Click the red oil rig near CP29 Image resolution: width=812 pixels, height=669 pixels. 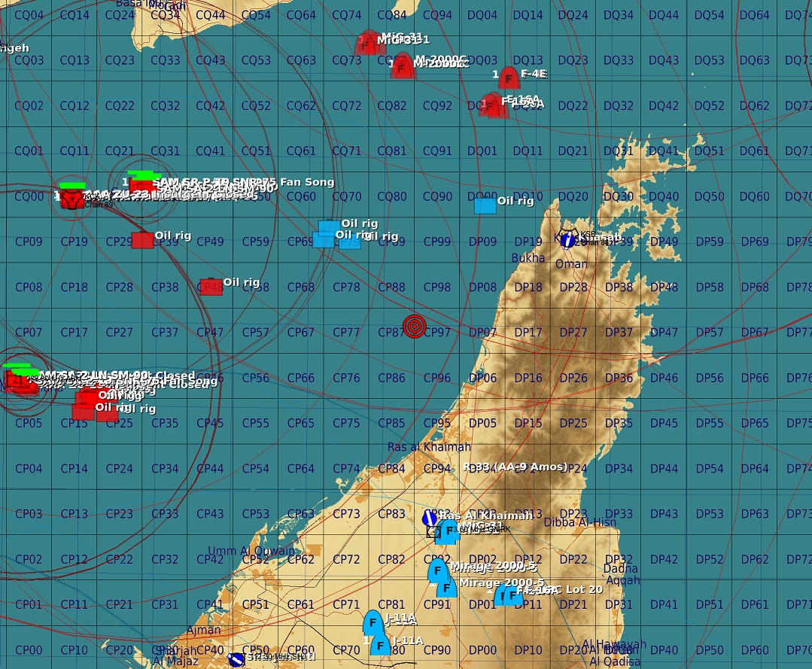click(x=142, y=240)
